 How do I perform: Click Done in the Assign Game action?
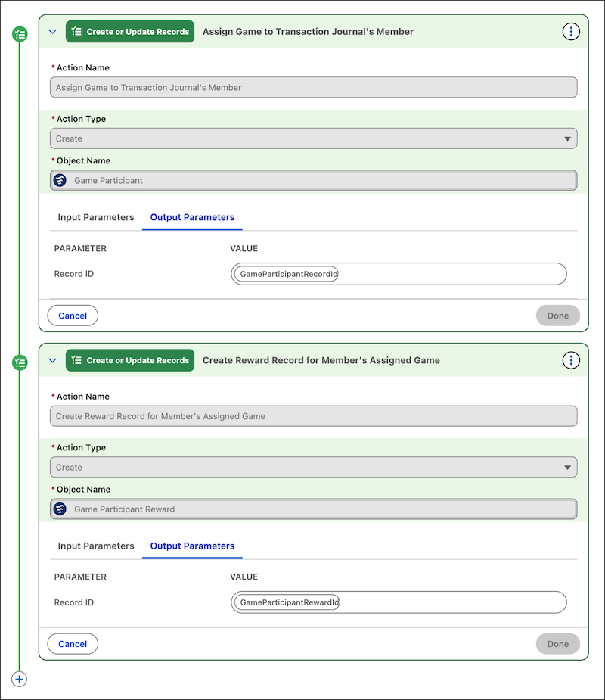click(557, 316)
